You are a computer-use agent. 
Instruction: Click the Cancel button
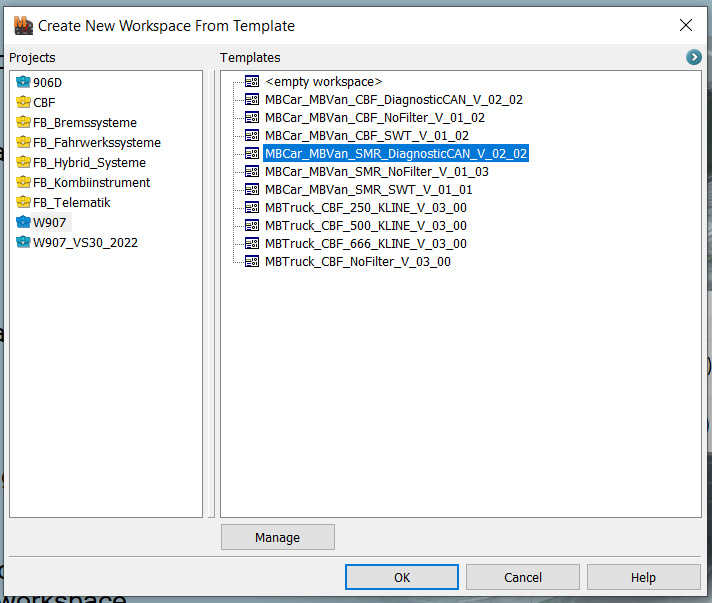523,577
